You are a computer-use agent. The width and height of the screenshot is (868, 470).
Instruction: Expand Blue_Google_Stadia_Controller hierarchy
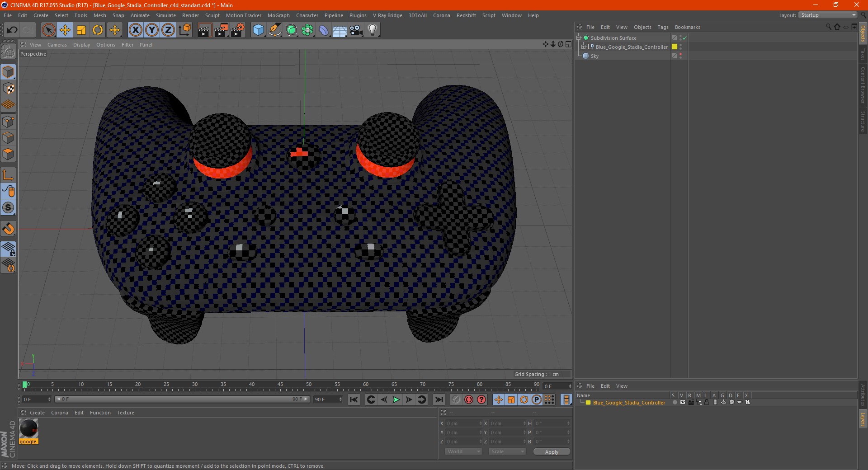tap(584, 47)
